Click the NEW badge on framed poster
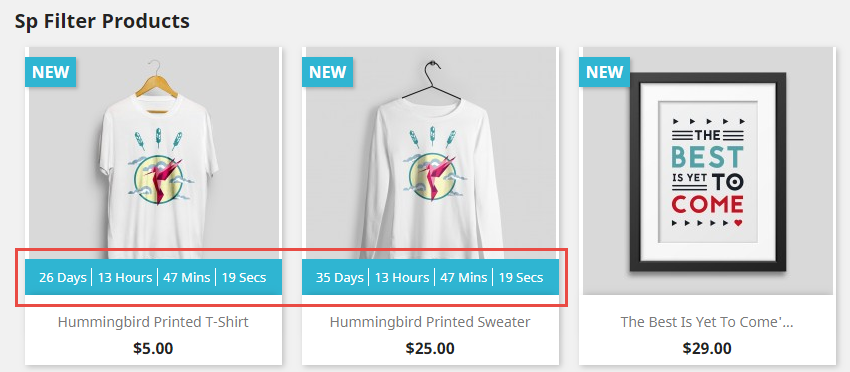Screen dimensions: 850x372 604,72
